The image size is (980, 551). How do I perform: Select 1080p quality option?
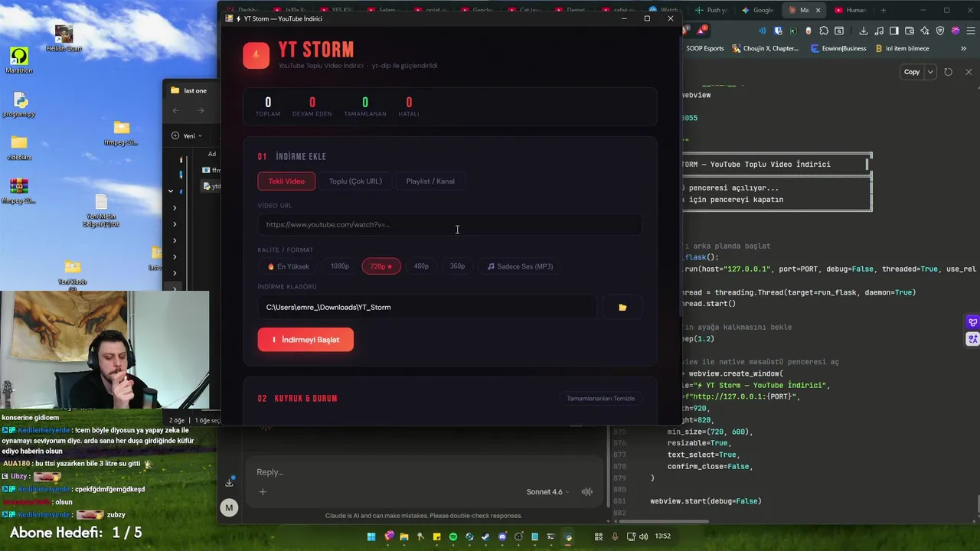point(340,266)
